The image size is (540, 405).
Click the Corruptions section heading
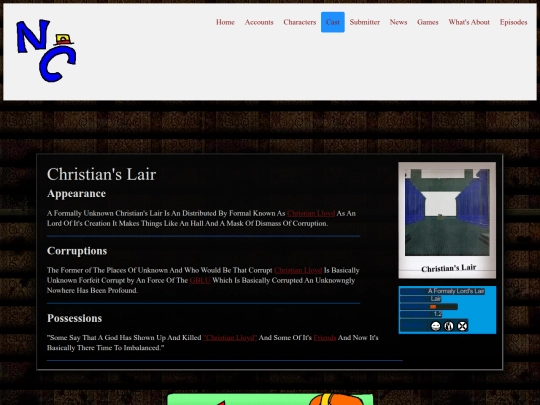(77, 251)
